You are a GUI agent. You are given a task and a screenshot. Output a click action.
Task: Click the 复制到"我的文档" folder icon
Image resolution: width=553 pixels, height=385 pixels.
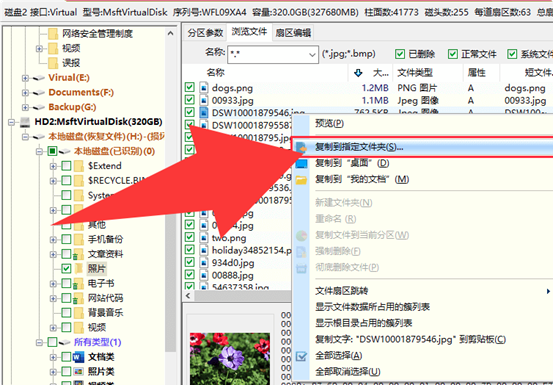pyautogui.click(x=301, y=180)
